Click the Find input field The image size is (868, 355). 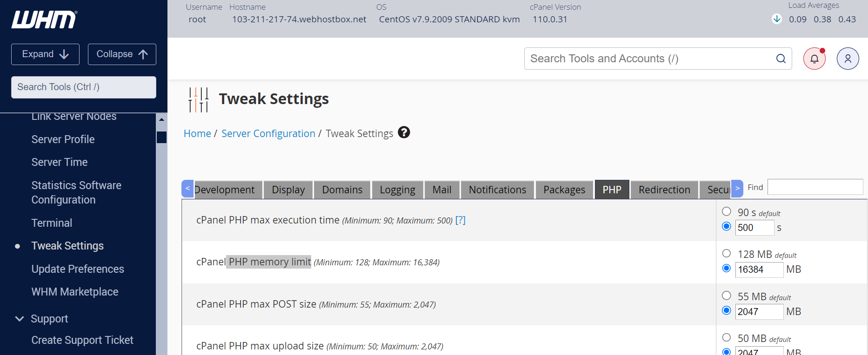[815, 187]
